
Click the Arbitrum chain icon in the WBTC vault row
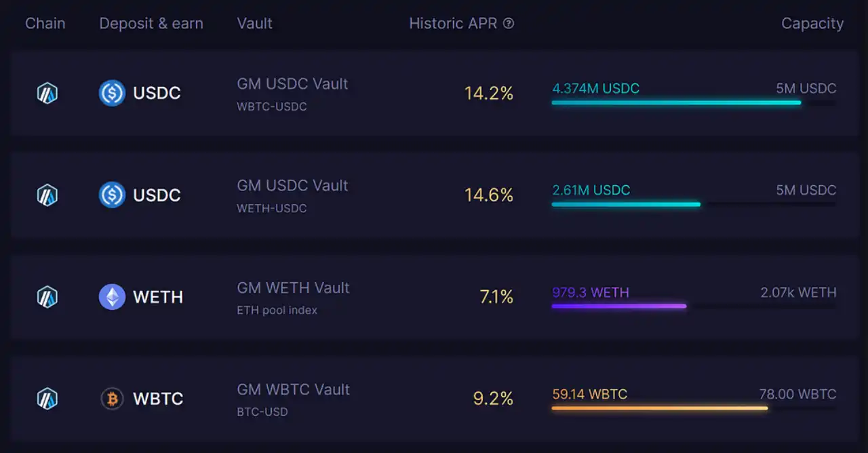coord(47,399)
